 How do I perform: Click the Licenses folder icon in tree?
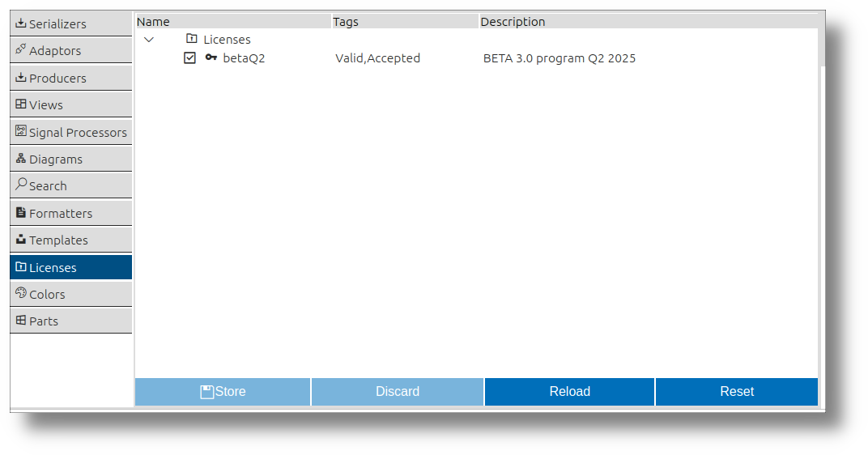click(192, 39)
